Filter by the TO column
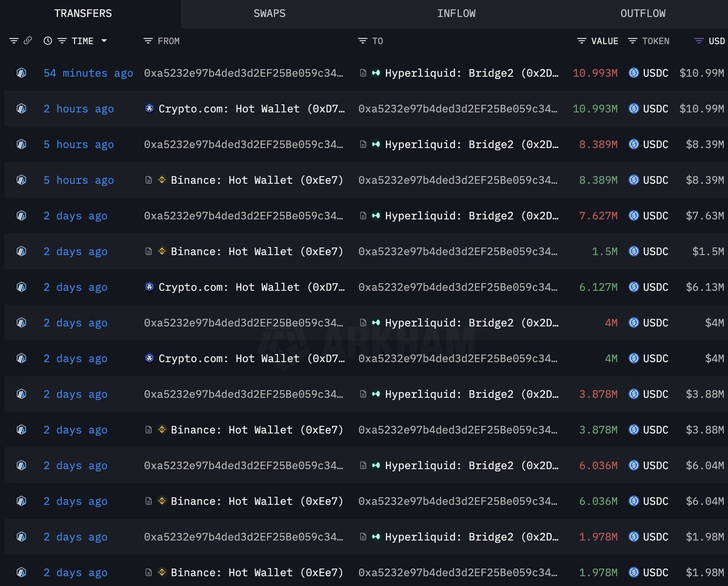Viewport: 728px width, 586px height. pos(363,41)
